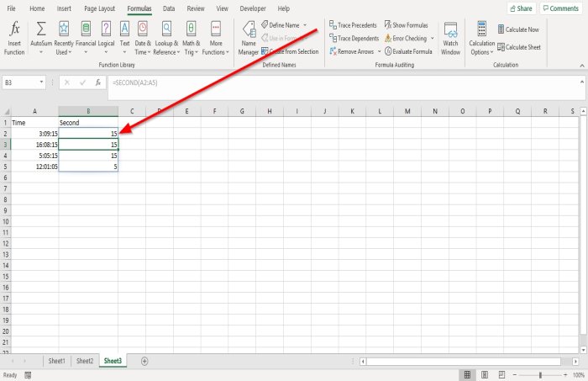Viewport: 588px width, 381px height.
Task: Expand the formula bar
Action: (x=581, y=82)
